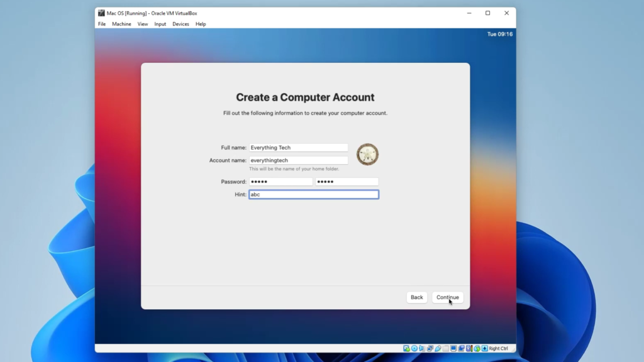The height and width of the screenshot is (362, 644).
Task: Open the Devices menu
Action: click(x=180, y=24)
